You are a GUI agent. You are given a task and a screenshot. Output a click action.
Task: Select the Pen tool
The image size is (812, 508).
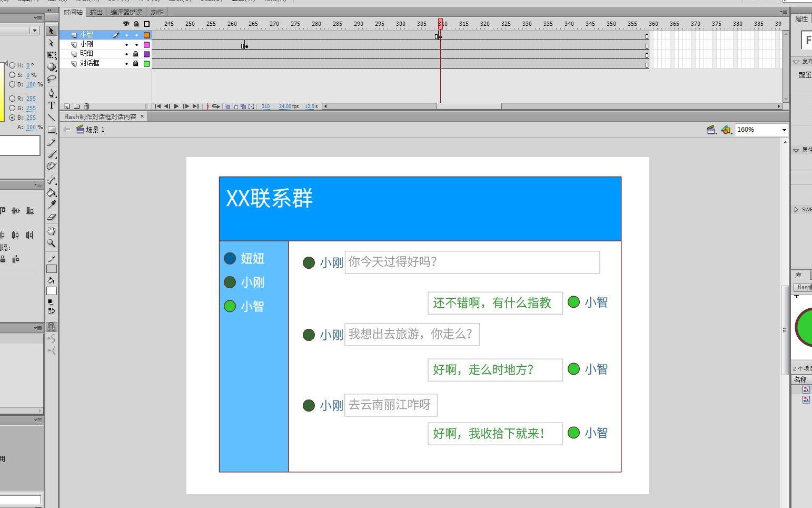(51, 93)
